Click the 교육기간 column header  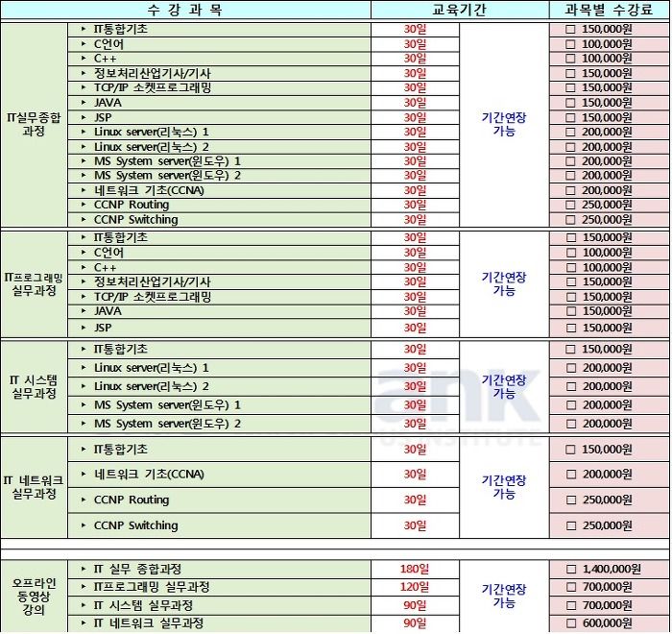(460, 10)
